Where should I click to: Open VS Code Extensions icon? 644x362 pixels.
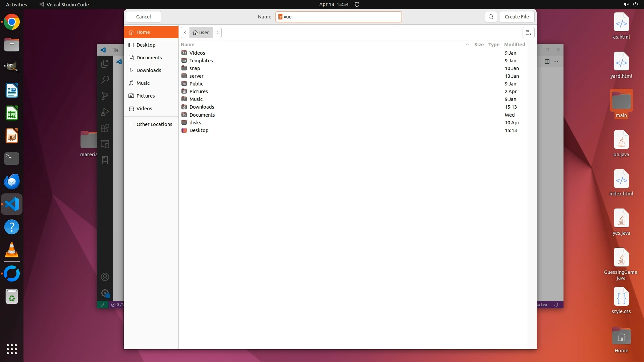point(105,128)
